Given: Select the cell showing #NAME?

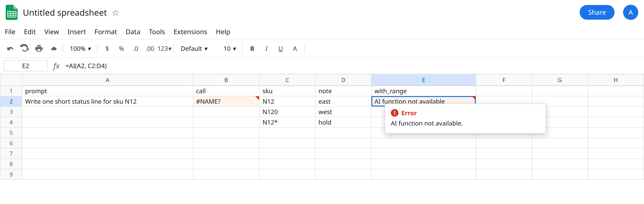Looking at the screenshot, I should coord(226,101).
